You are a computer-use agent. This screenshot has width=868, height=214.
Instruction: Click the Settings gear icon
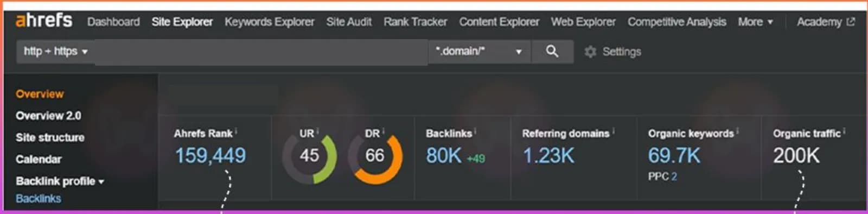coord(590,52)
